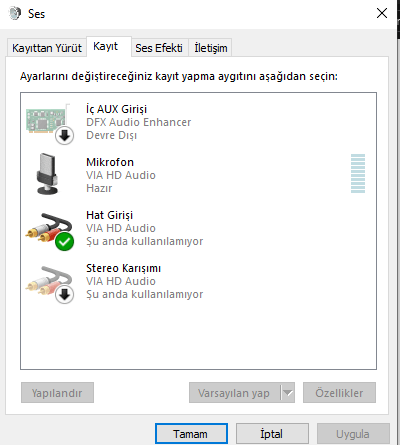The width and height of the screenshot is (400, 445).
Task: Click the Hat Girişi cable icon
Action: coord(50,232)
